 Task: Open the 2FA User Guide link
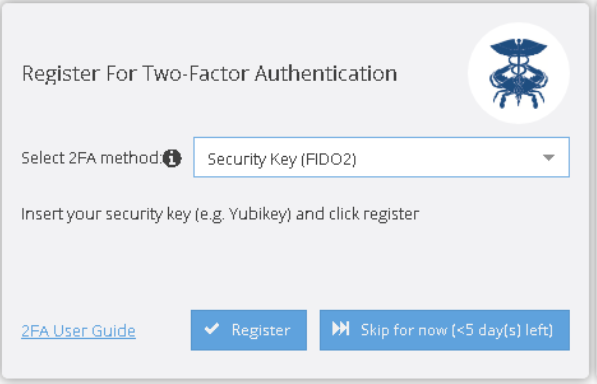[78, 331]
